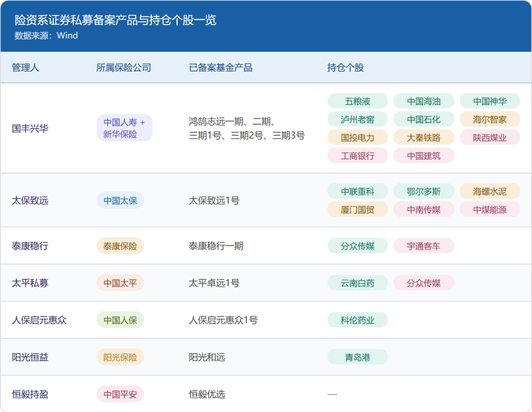Choose the 工商银行 stock tag

tap(358, 156)
